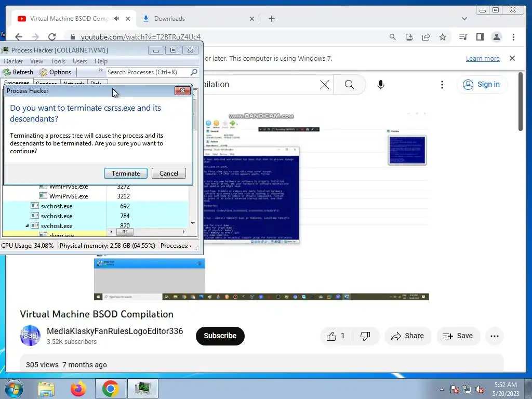Close the Process Hacker confirmation dialog
This screenshot has height=399, width=532.
tap(182, 90)
